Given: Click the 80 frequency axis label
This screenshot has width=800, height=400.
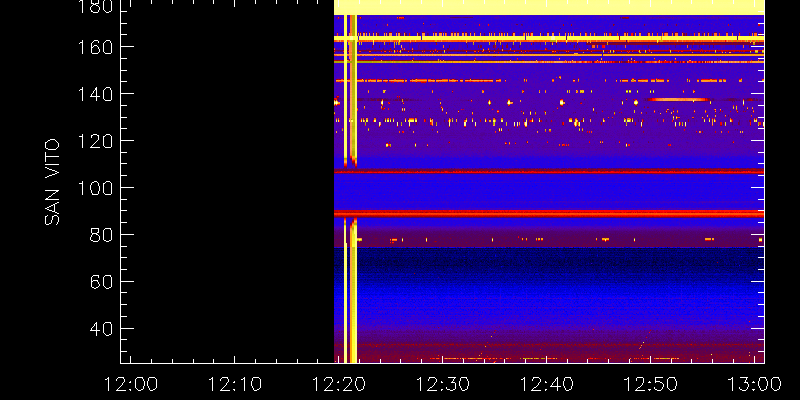Looking at the screenshot, I should tap(101, 235).
